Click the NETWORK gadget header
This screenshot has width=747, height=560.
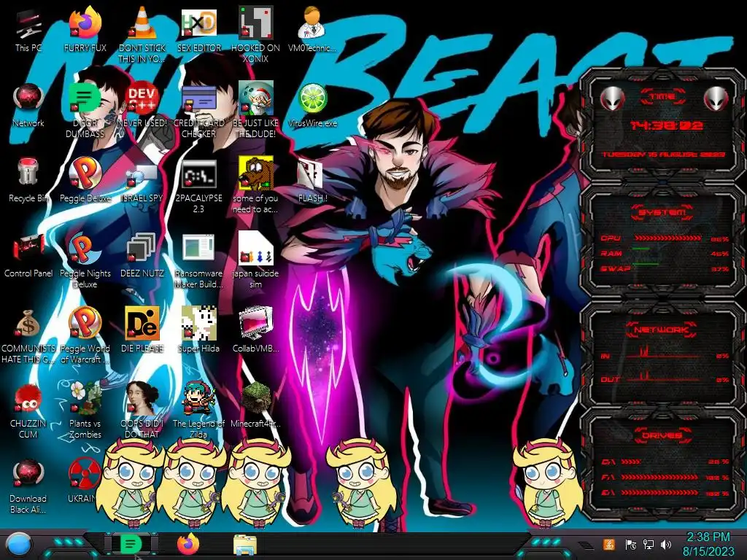point(662,330)
